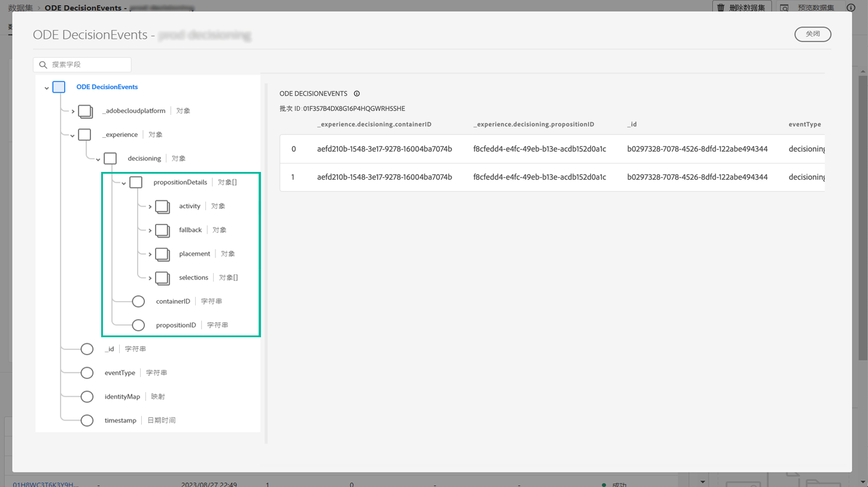This screenshot has width=868, height=487.
Task: Click the 删除数据集 button
Action: click(x=741, y=8)
